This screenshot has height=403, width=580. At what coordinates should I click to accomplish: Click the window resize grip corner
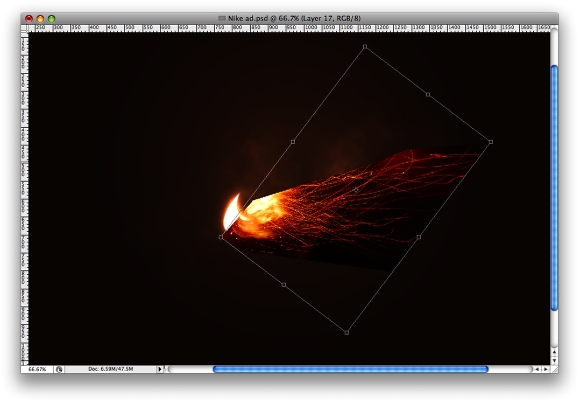(554, 369)
